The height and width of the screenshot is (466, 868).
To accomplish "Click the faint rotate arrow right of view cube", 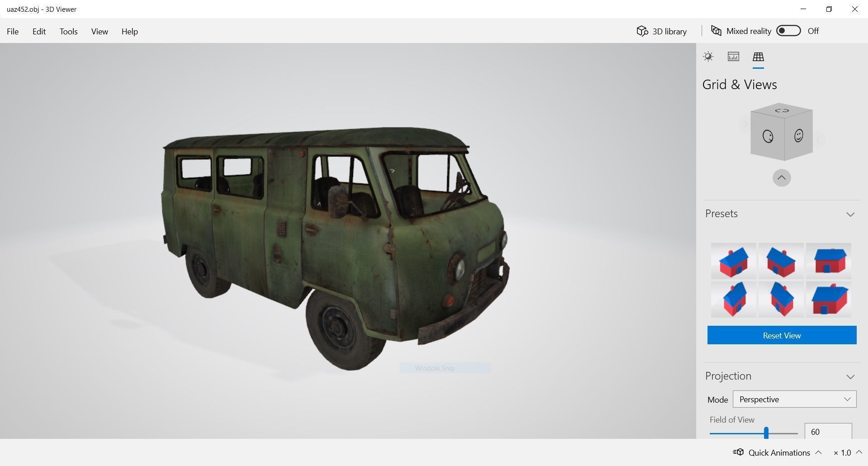I will (819, 139).
